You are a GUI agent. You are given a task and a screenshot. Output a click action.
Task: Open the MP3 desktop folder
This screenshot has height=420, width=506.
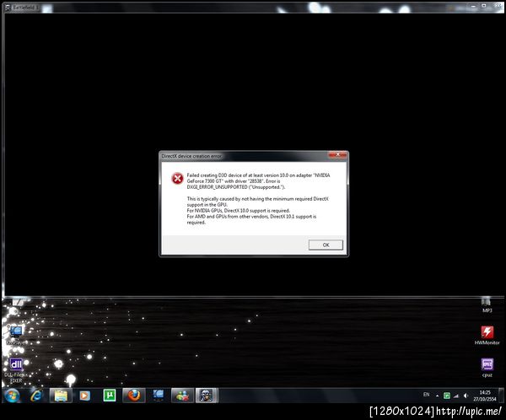[487, 304]
